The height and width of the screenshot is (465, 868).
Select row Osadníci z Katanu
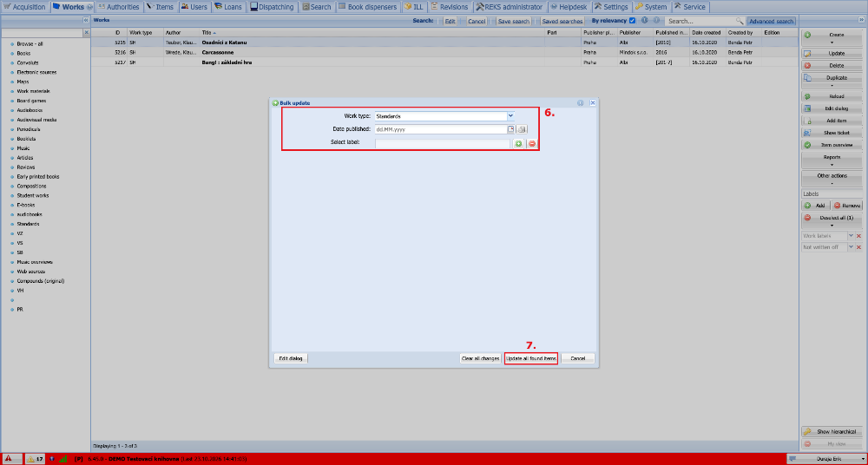(444, 42)
